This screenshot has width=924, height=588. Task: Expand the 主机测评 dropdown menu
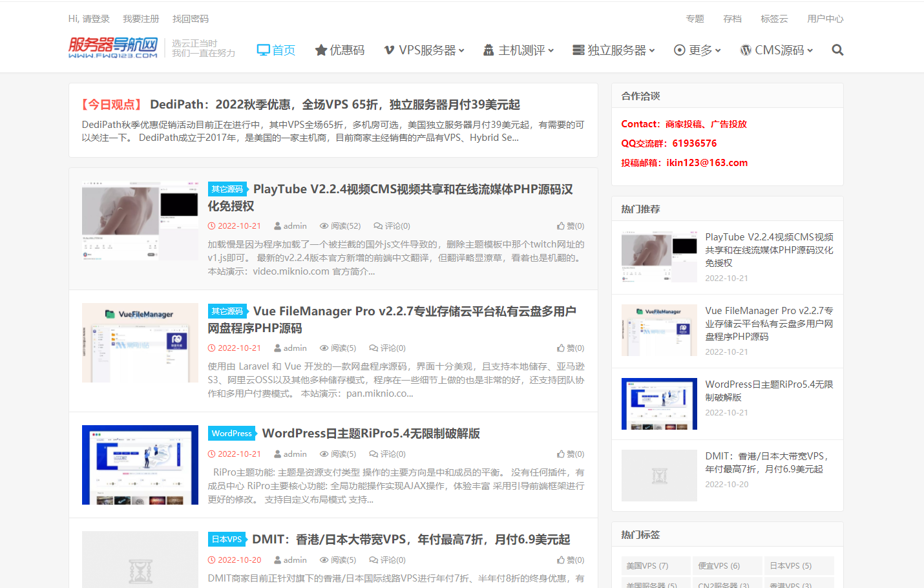pyautogui.click(x=518, y=50)
